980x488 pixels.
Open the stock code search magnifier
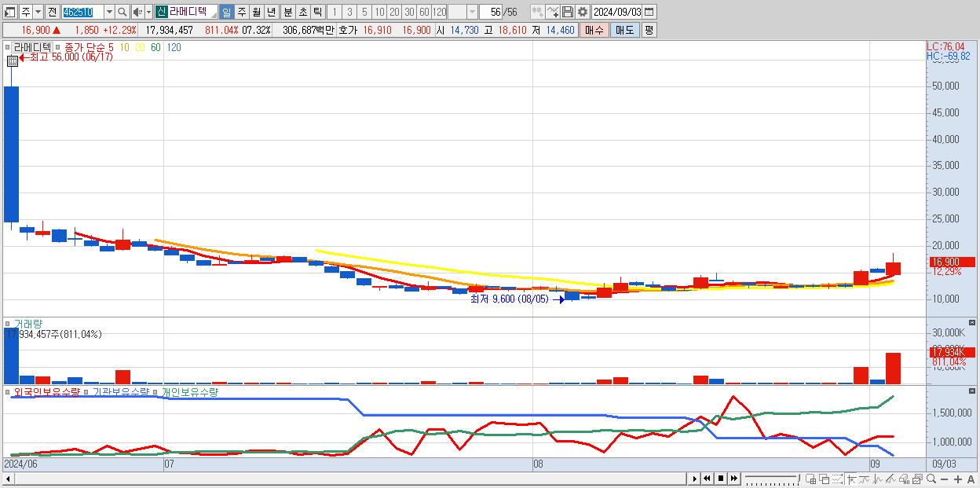coord(122,12)
